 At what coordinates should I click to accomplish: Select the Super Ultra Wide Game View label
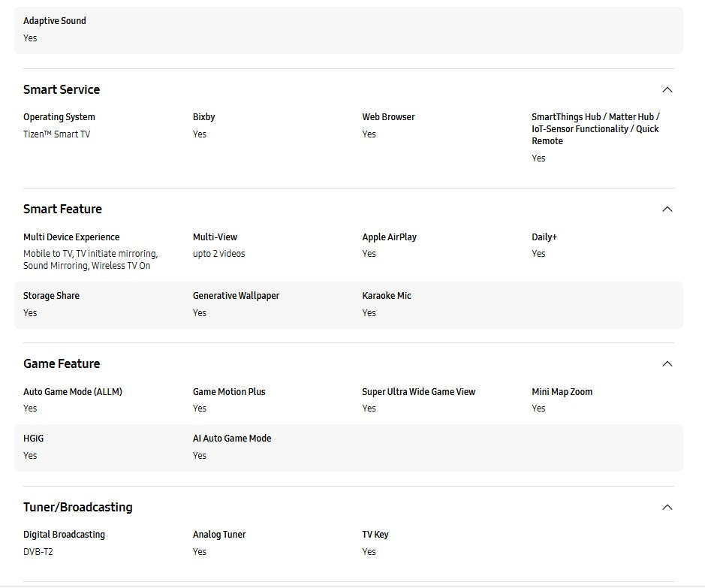pos(418,392)
